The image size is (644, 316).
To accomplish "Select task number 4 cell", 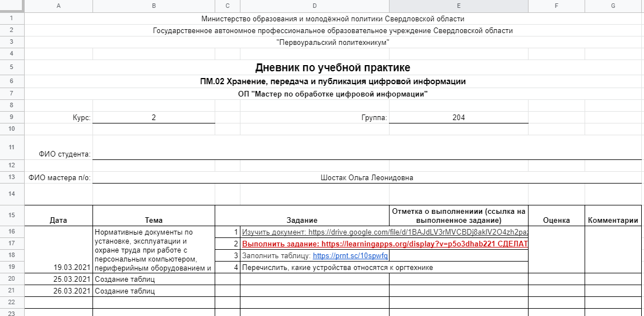I will point(228,267).
